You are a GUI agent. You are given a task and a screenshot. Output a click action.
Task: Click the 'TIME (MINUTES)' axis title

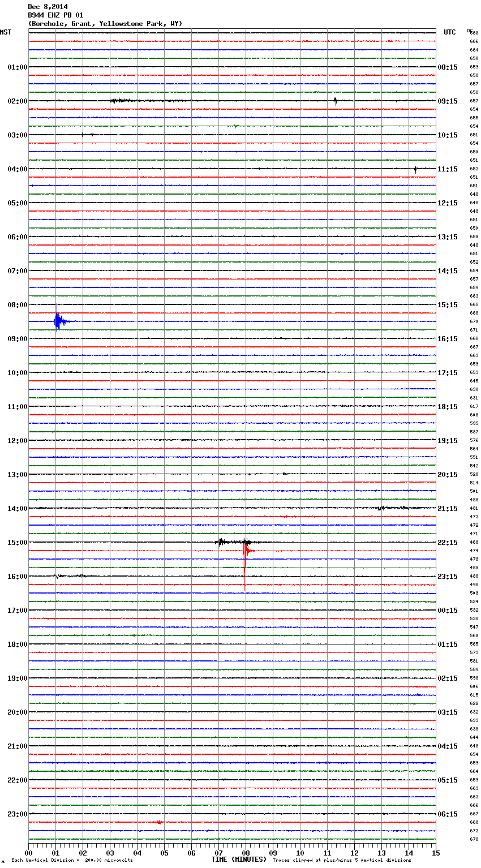pos(239,860)
